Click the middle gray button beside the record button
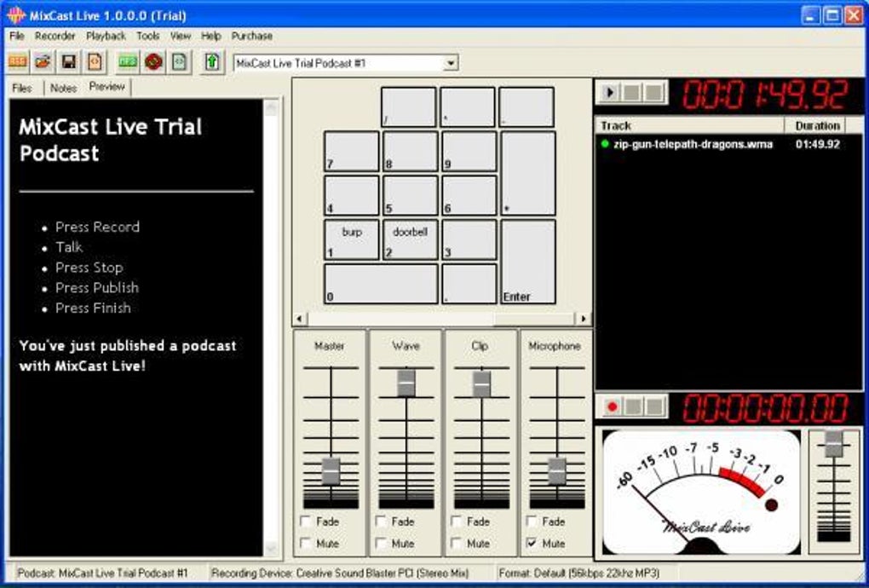Image resolution: width=869 pixels, height=588 pixels. click(634, 406)
